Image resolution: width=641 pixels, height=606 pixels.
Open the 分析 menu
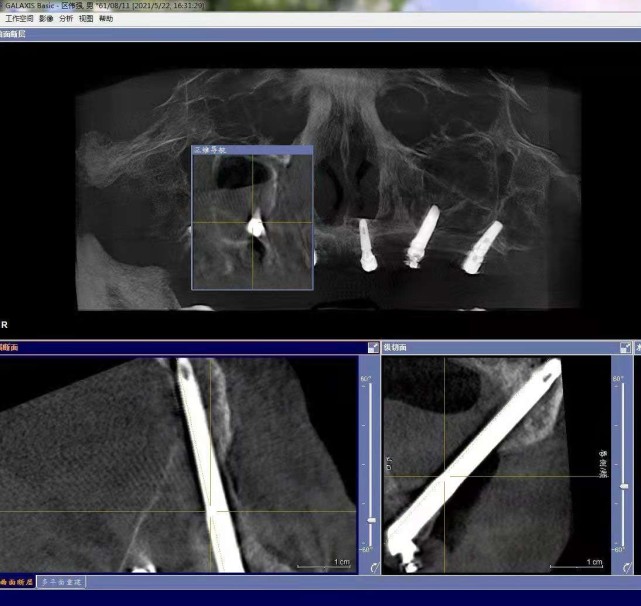pos(66,18)
